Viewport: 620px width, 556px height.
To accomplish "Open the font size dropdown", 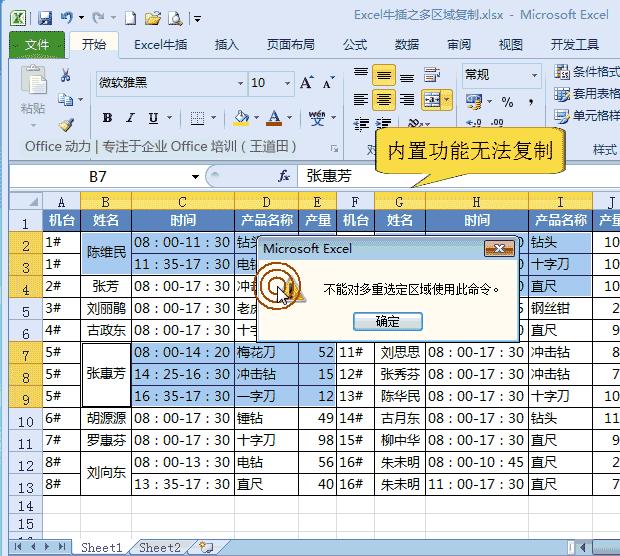I will point(287,83).
